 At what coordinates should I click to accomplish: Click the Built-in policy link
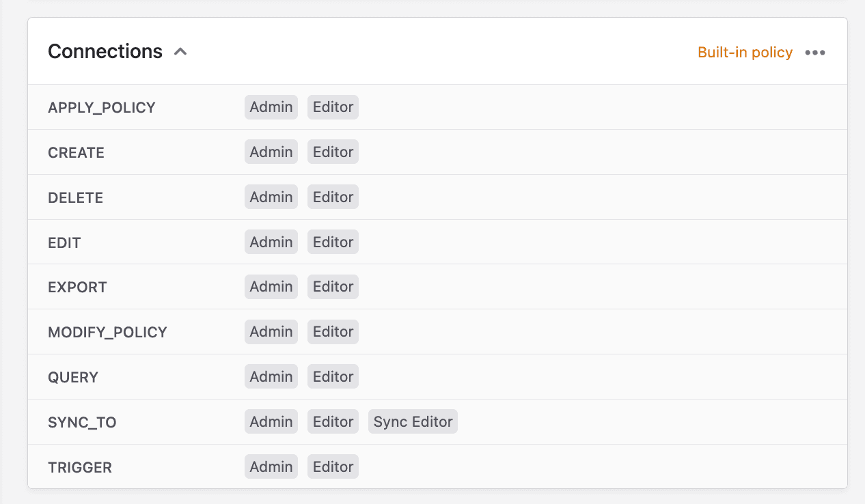point(745,53)
